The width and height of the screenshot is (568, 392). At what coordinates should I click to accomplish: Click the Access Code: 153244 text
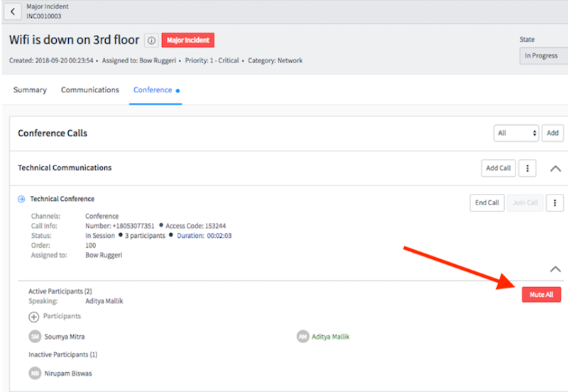[x=196, y=226]
